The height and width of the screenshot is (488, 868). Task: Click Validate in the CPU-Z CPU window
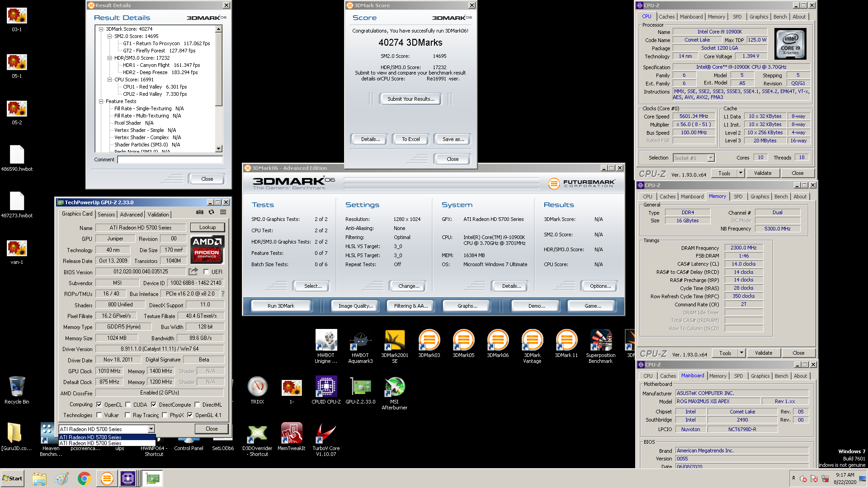[x=763, y=173]
